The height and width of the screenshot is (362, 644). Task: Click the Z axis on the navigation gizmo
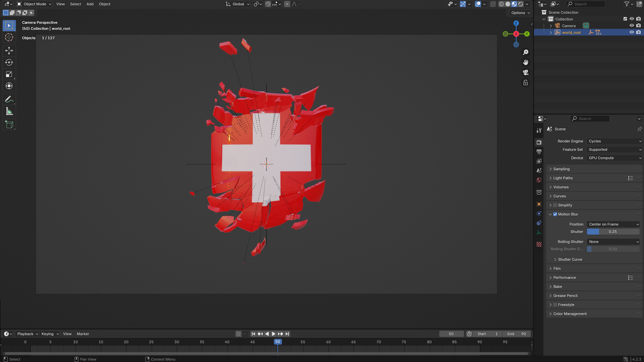(x=516, y=24)
